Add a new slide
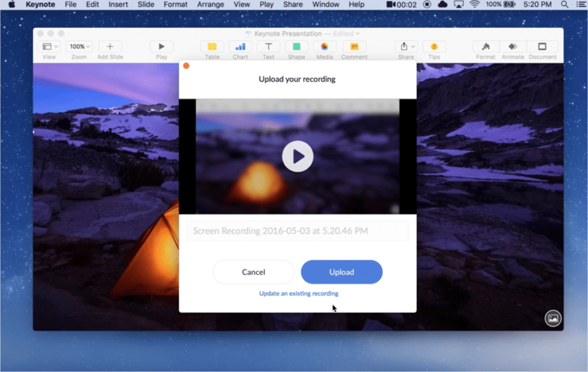This screenshot has width=588, height=372. [110, 47]
